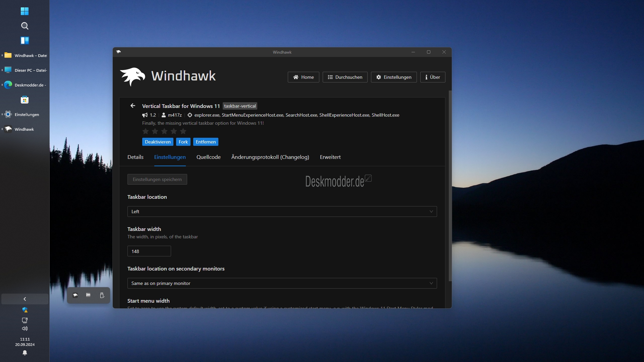Image resolution: width=644 pixels, height=362 pixels.
Task: Collapse the hidden tray icons overflow chevron
Action: [24, 299]
